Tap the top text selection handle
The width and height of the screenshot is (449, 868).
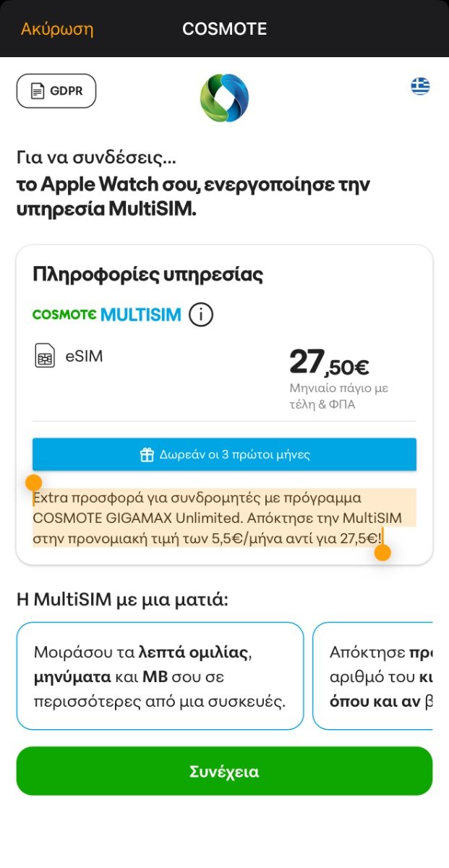(33, 482)
